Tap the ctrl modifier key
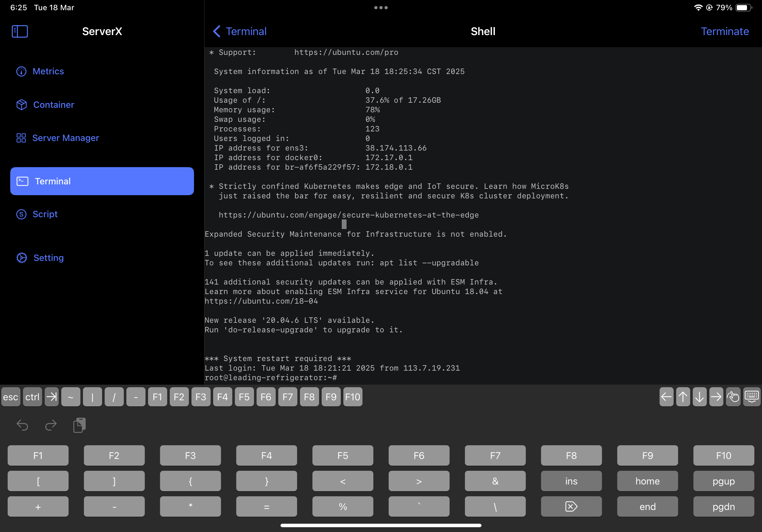Screen dimensions: 762x532 point(32,397)
